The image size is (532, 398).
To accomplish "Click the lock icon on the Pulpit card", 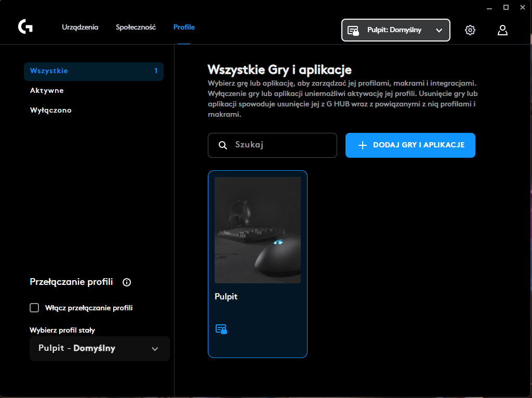I will (222, 329).
